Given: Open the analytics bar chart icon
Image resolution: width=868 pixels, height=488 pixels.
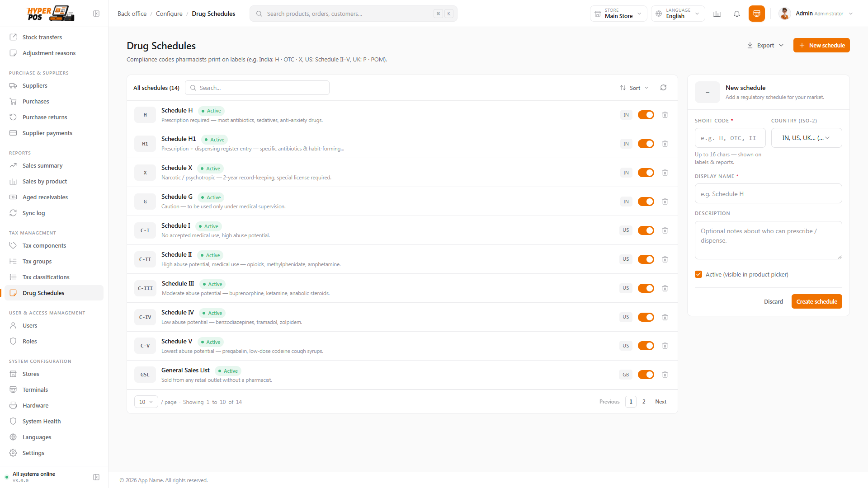Looking at the screenshot, I should (x=717, y=14).
